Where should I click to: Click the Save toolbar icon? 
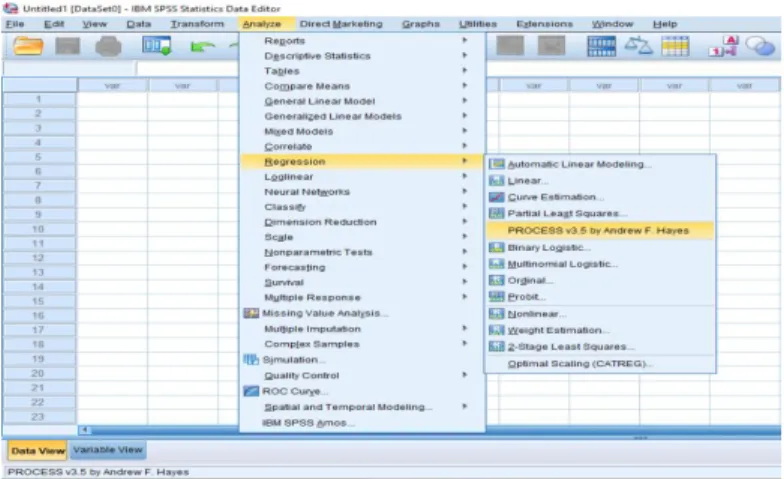[68, 46]
